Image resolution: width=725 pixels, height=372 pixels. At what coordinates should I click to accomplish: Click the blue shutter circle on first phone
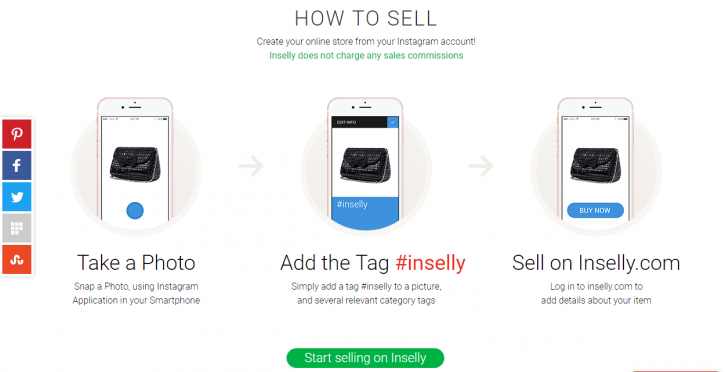[x=135, y=211]
